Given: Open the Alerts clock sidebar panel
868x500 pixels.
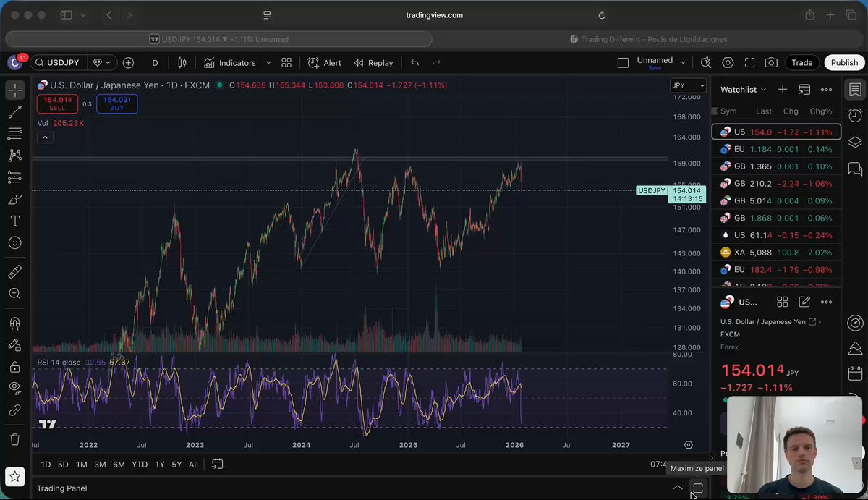Looking at the screenshot, I should [x=855, y=116].
